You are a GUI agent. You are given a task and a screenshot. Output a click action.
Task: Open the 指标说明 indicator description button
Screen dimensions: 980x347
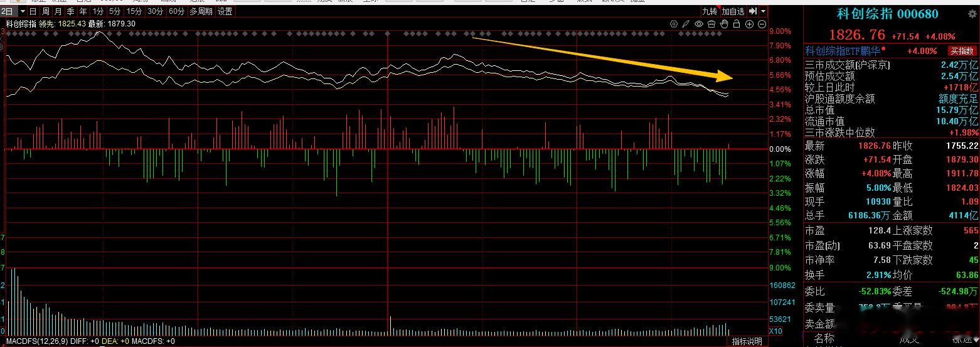[x=747, y=341]
